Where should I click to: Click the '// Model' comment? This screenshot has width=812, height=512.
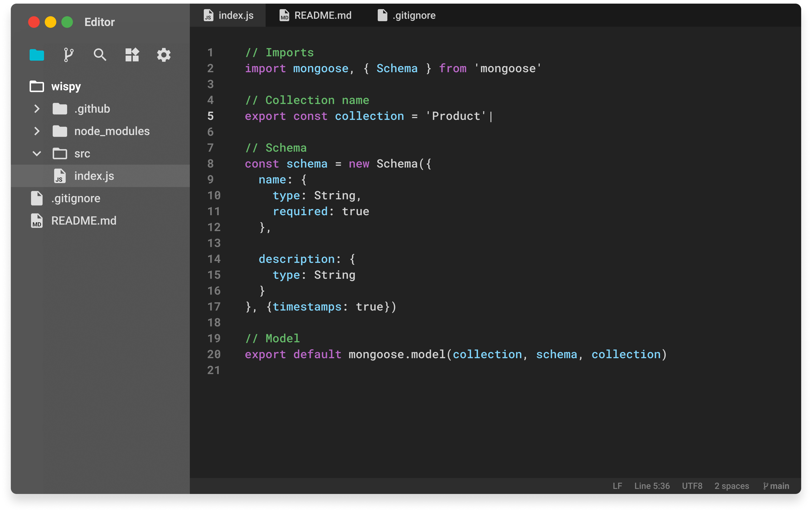[x=272, y=338]
